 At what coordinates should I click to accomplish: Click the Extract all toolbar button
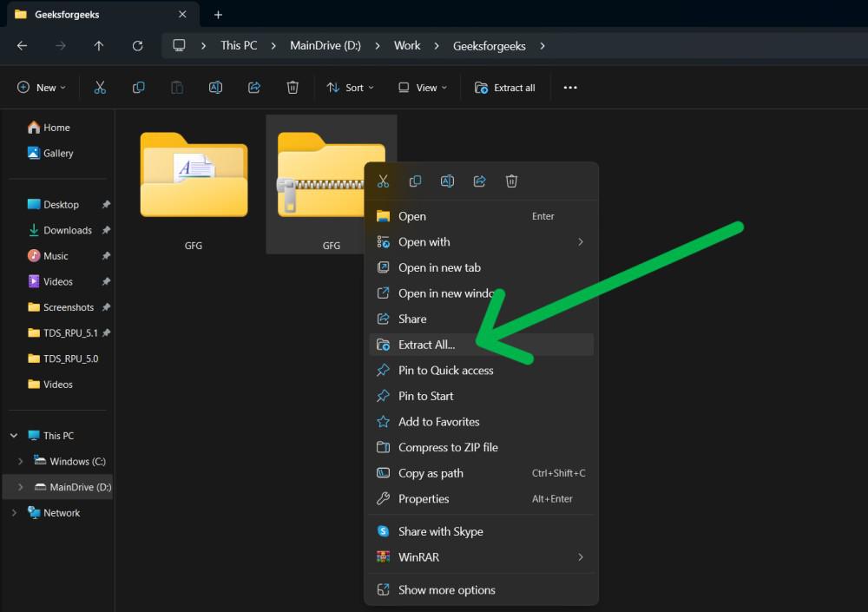(504, 87)
